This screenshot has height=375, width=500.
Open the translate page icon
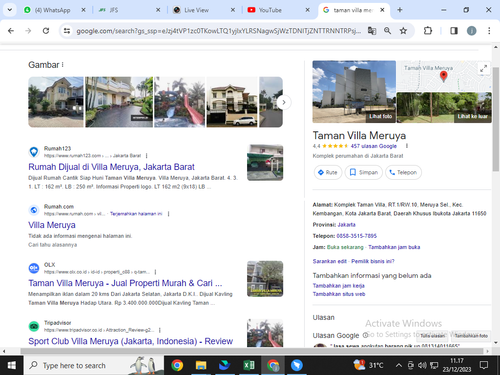(372, 31)
